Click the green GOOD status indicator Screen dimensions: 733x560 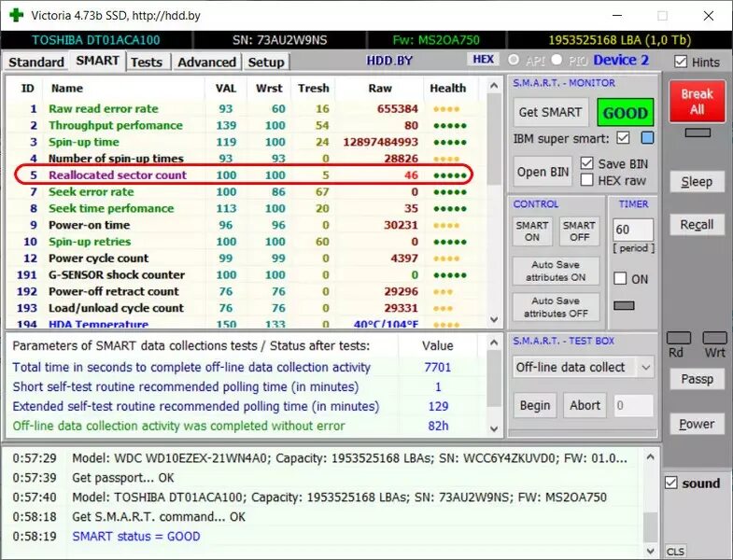(626, 113)
